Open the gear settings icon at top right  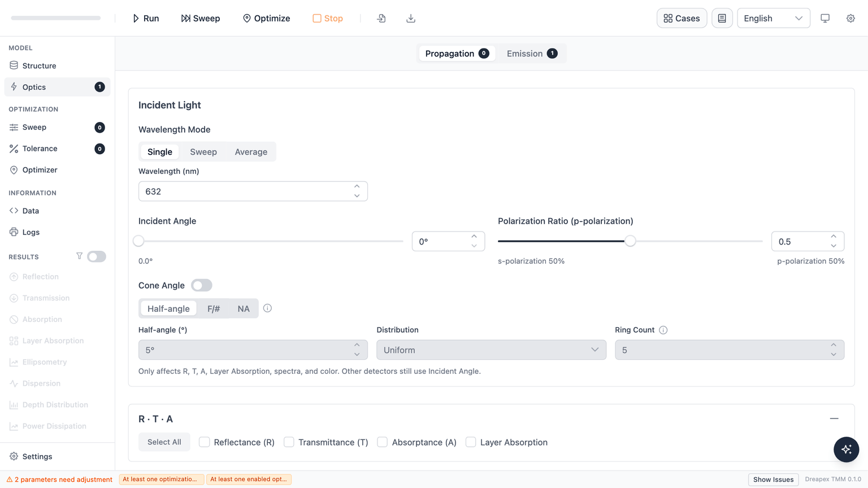[x=850, y=18]
